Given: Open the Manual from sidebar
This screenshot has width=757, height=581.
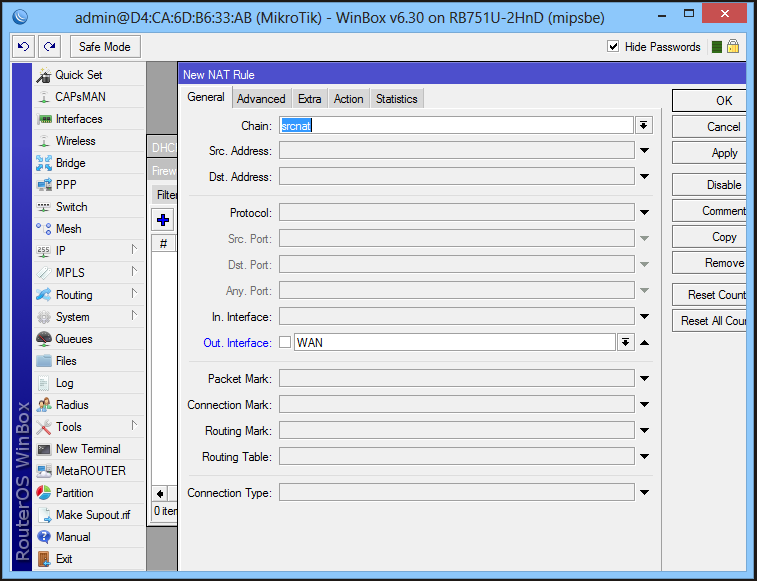Looking at the screenshot, I should pyautogui.click(x=89, y=537).
